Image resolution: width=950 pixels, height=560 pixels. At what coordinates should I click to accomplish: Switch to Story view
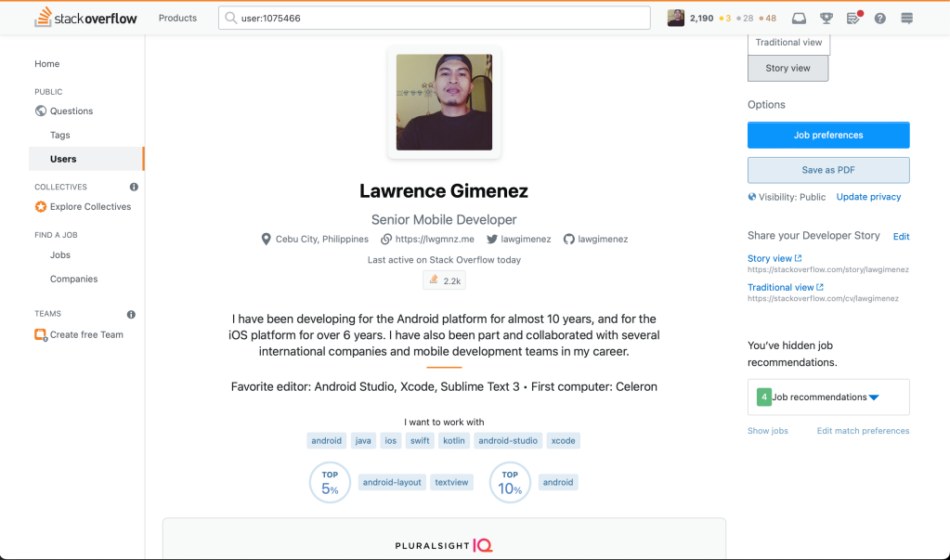click(x=787, y=68)
